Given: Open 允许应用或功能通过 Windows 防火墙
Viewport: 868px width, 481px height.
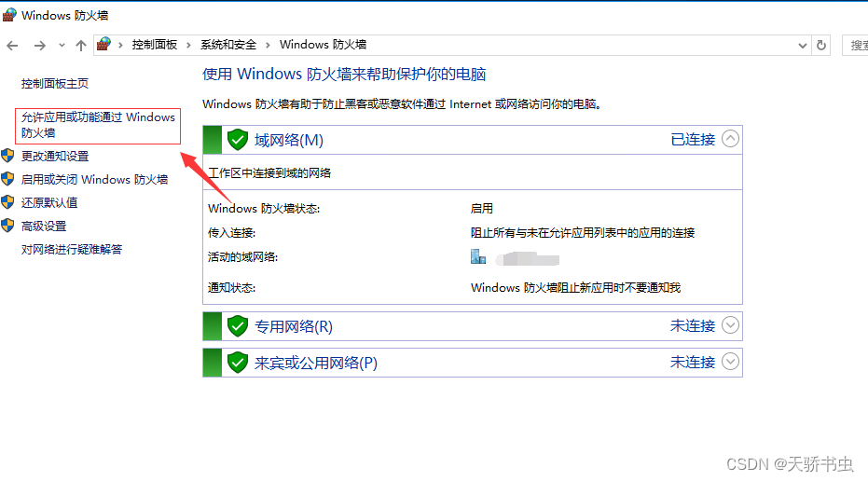Looking at the screenshot, I should (98, 125).
